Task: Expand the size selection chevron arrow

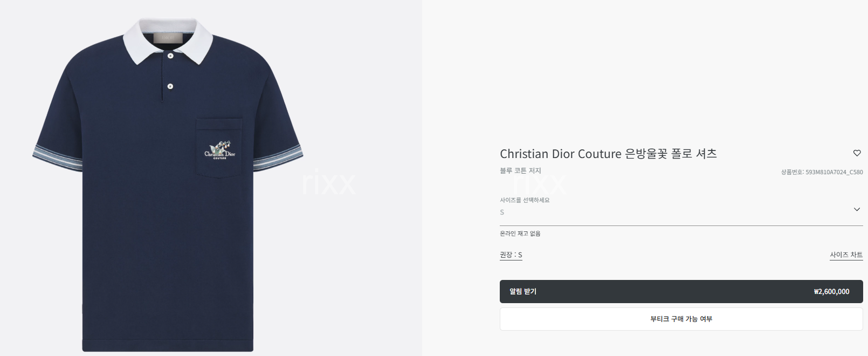Action: (857, 209)
